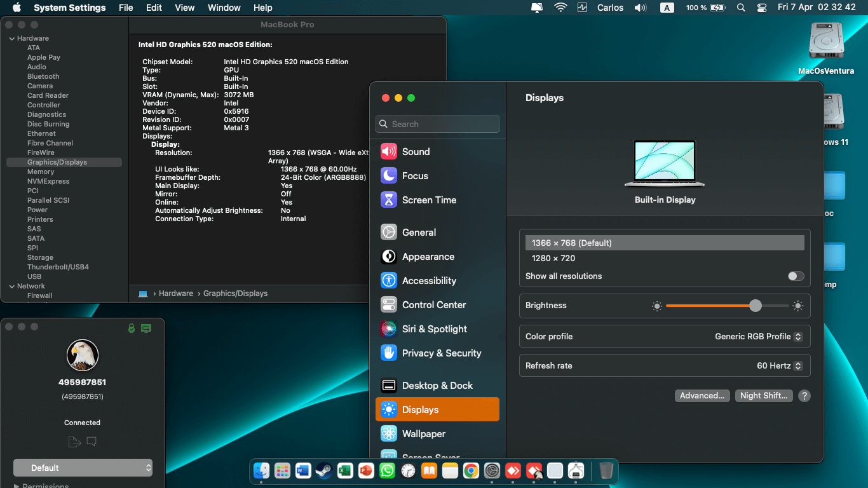Launch Steam from the dock

pos(324,471)
